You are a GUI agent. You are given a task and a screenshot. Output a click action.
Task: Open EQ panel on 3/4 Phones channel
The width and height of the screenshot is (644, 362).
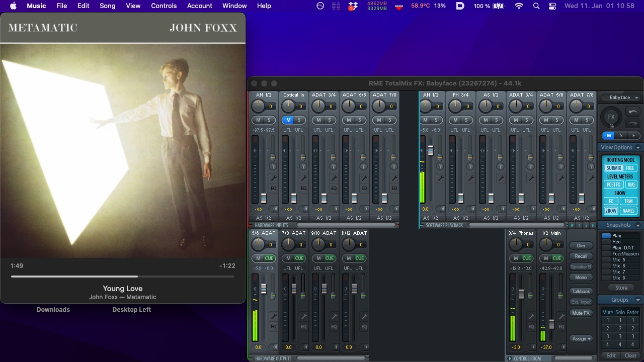click(x=531, y=327)
